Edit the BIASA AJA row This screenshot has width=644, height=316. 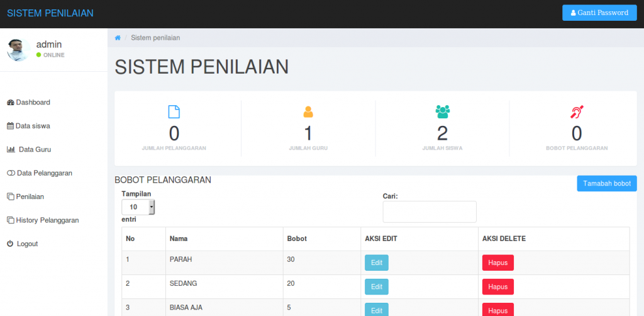coord(377,310)
